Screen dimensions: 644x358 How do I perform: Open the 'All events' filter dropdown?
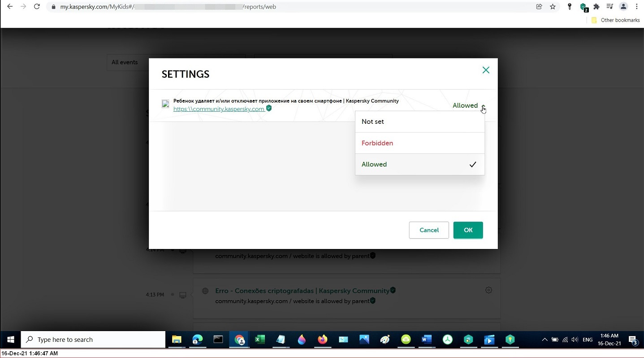[176, 62]
